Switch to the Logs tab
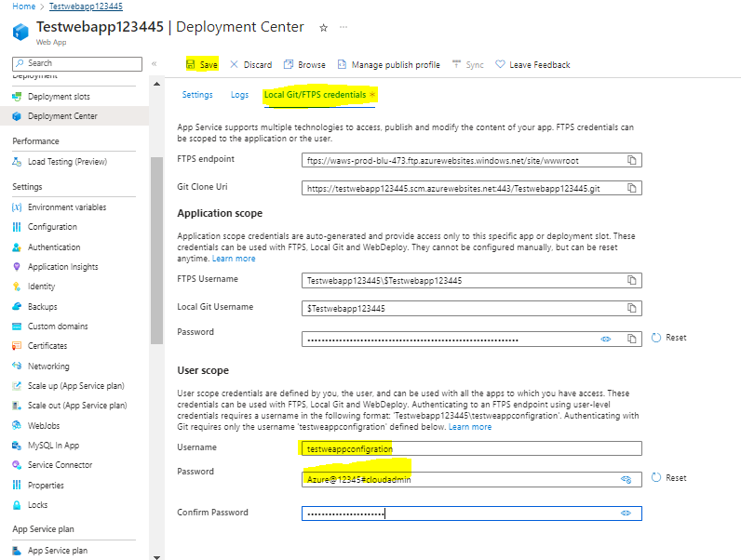The width and height of the screenshot is (741, 560). 239,95
